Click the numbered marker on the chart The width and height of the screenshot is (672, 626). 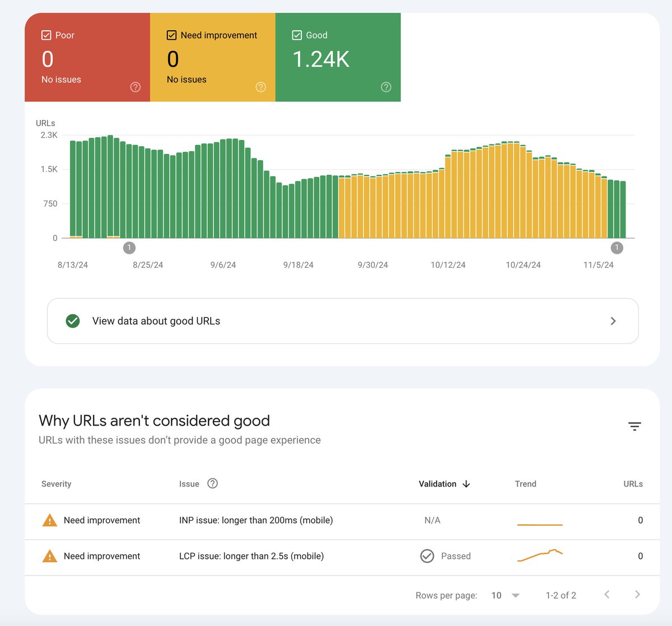pos(129,247)
